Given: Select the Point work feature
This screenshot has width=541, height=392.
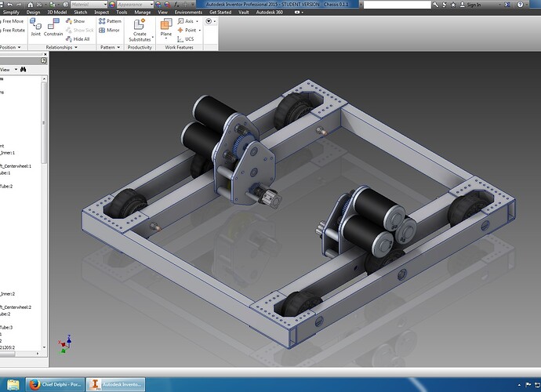Looking at the screenshot, I should [x=187, y=30].
